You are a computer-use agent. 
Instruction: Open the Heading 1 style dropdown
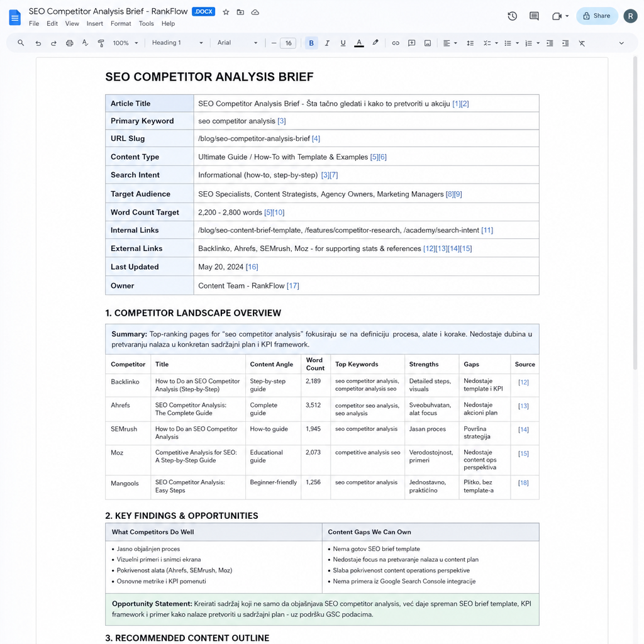(177, 43)
